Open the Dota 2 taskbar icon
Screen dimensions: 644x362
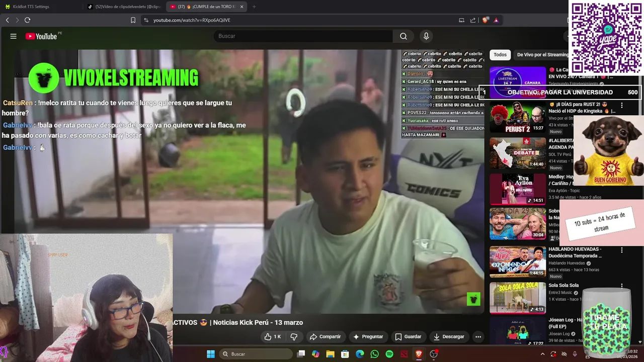[x=404, y=354]
